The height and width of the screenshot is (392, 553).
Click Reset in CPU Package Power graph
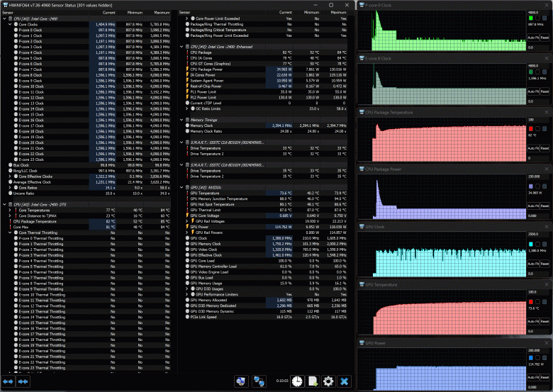click(x=545, y=206)
